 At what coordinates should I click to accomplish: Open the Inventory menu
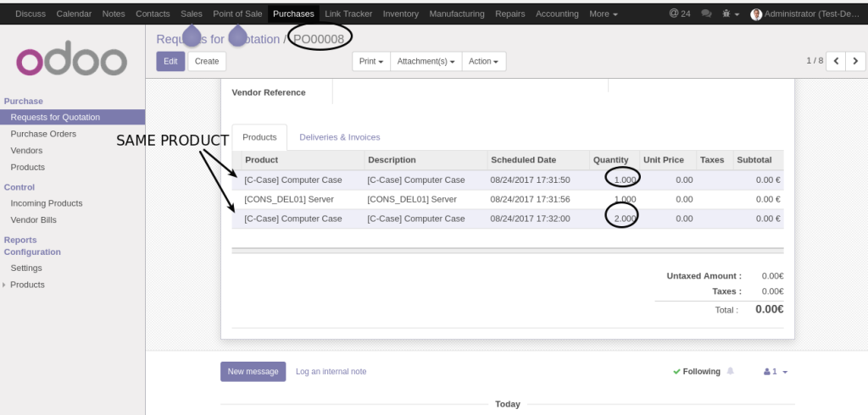[400, 14]
